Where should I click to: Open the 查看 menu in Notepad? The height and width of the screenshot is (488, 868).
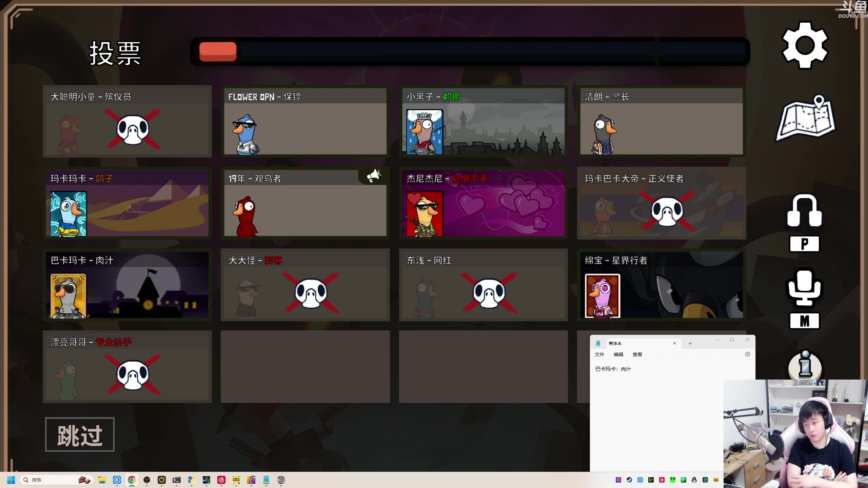point(637,354)
